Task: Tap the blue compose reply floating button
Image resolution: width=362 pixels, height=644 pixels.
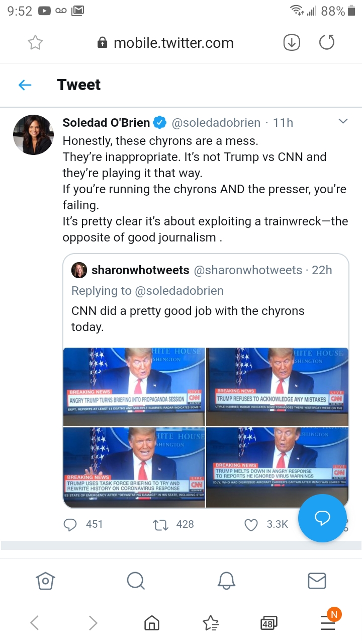Action: coord(322,518)
